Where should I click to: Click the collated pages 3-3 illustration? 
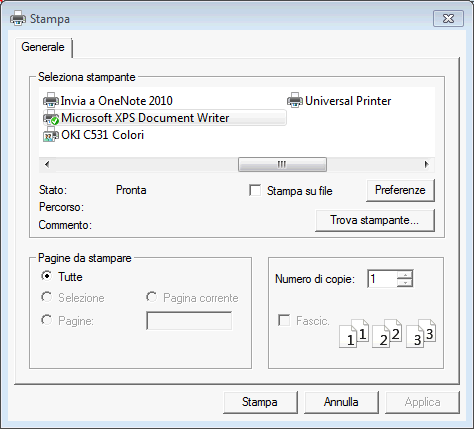[421, 333]
